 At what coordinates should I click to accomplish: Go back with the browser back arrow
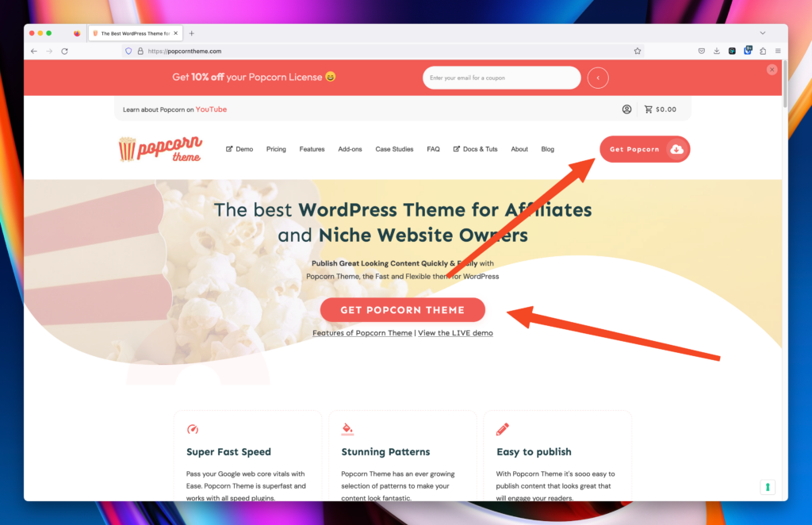(x=34, y=51)
